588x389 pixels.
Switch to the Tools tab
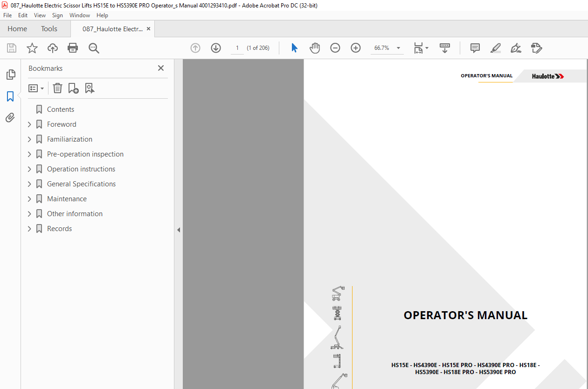click(49, 28)
